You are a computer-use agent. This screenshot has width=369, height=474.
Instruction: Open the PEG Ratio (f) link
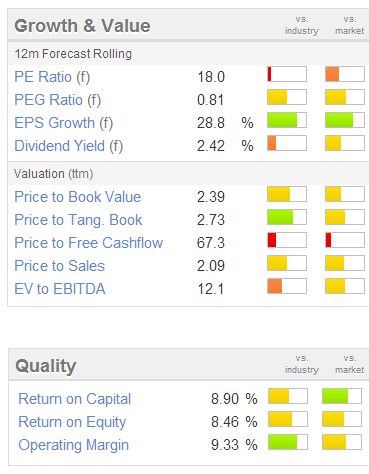58,100
